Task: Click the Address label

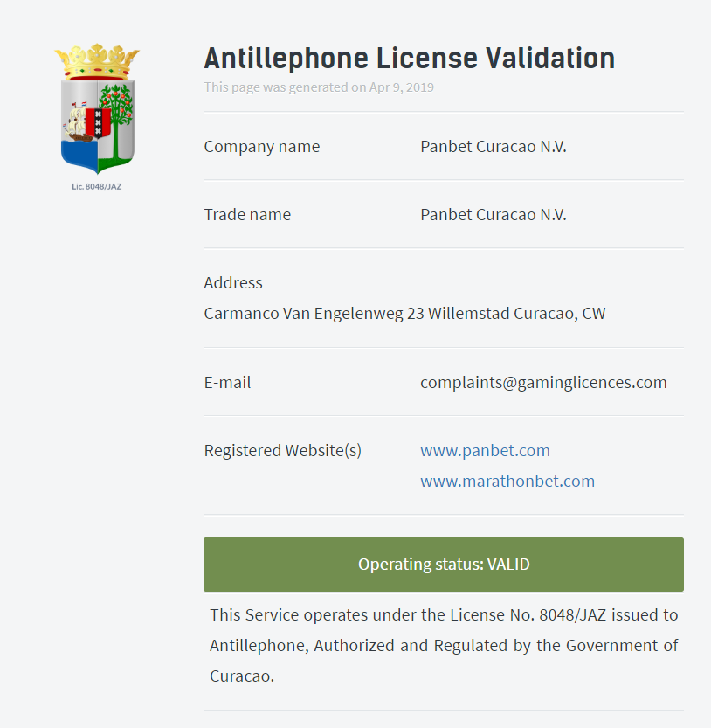Action: (x=233, y=283)
